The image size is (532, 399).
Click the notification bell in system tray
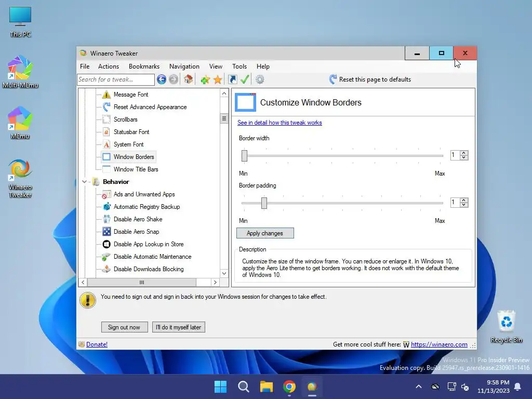(518, 387)
